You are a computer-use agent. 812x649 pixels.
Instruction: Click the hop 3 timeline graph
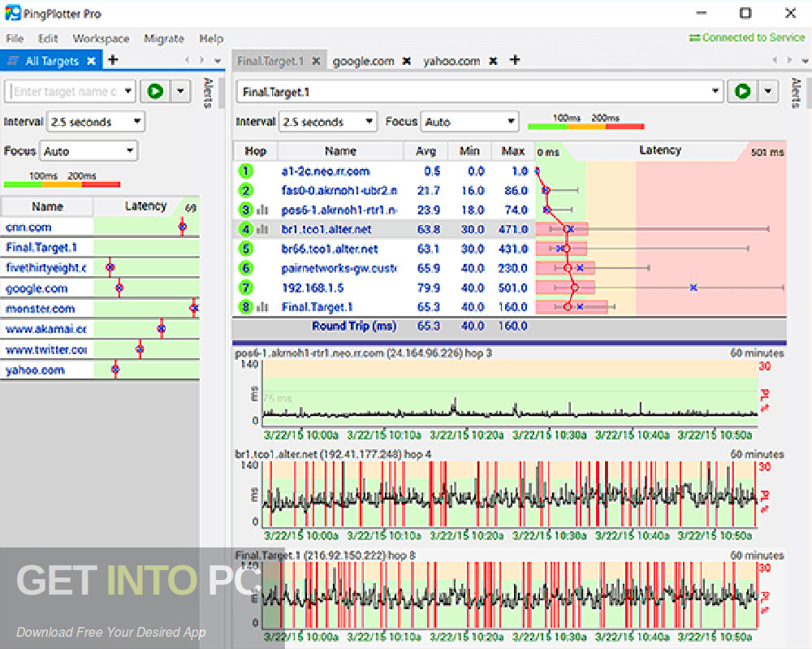[x=510, y=394]
